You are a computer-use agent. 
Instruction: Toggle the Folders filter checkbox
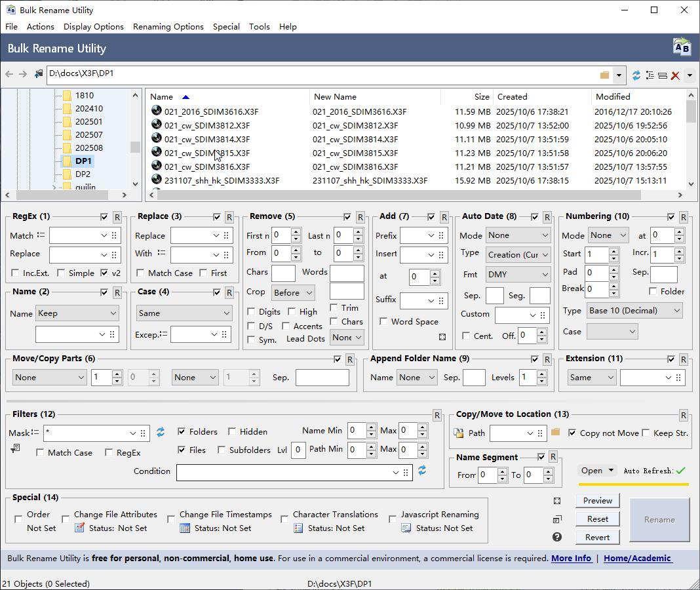click(x=182, y=431)
